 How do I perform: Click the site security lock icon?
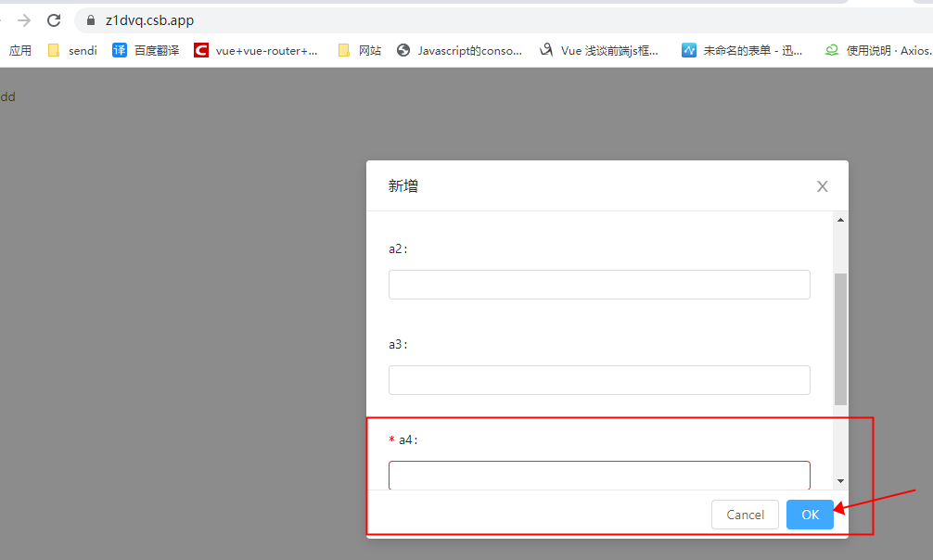89,19
